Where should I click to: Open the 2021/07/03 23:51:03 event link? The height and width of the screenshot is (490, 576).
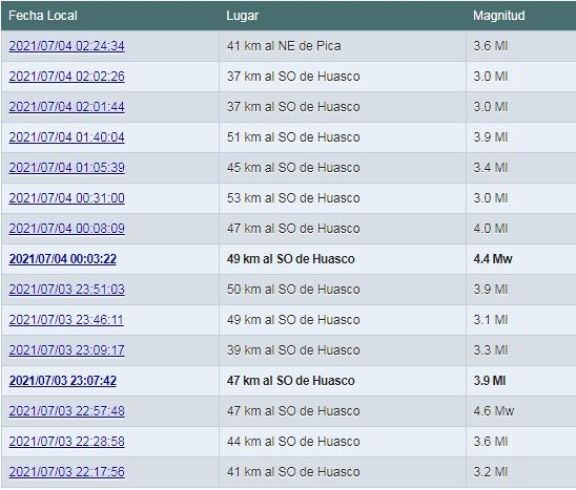pos(66,289)
